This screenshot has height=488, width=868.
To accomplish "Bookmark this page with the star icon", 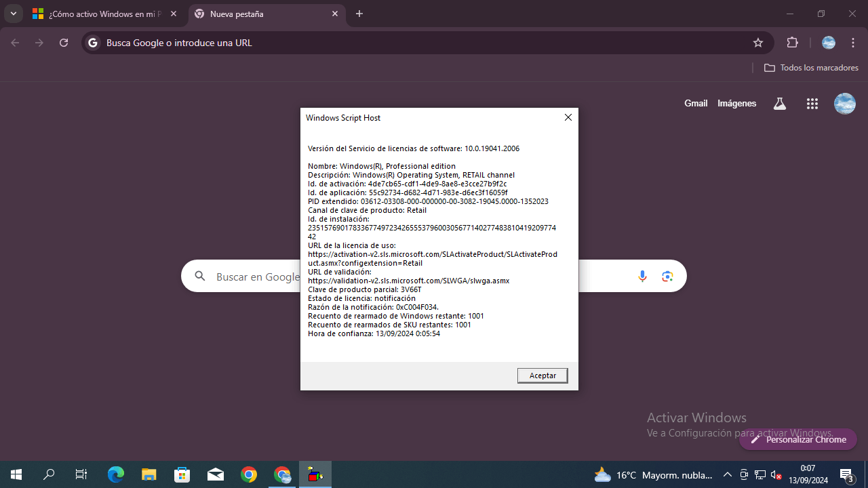I will click(758, 43).
